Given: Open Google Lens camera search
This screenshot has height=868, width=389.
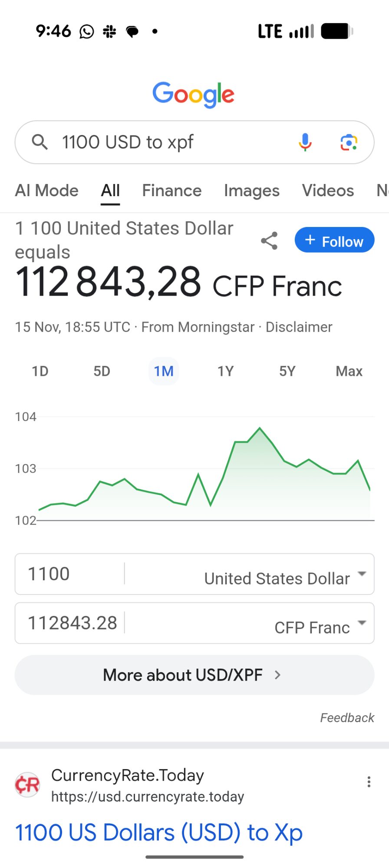Looking at the screenshot, I should 349,142.
